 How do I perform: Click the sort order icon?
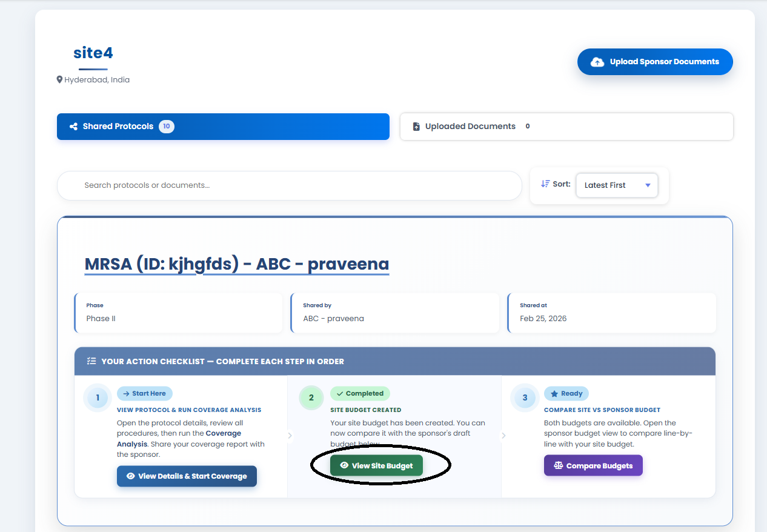[545, 184]
